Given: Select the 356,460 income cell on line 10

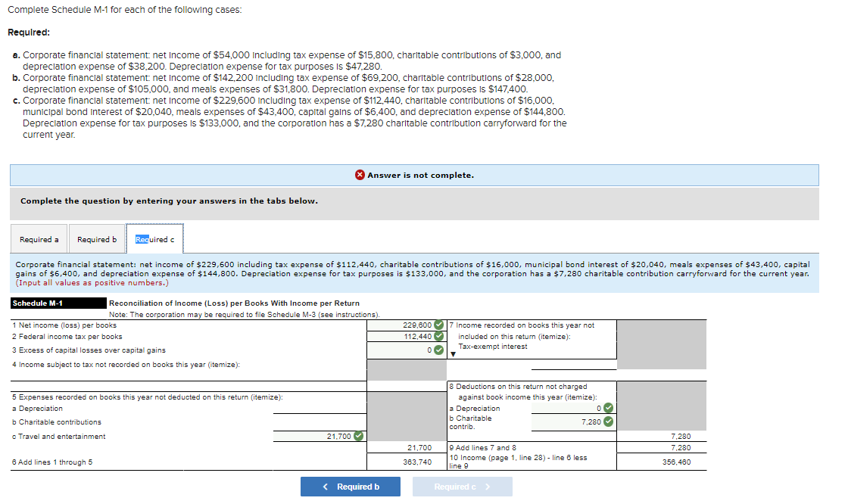Looking at the screenshot, I should pos(681,462).
